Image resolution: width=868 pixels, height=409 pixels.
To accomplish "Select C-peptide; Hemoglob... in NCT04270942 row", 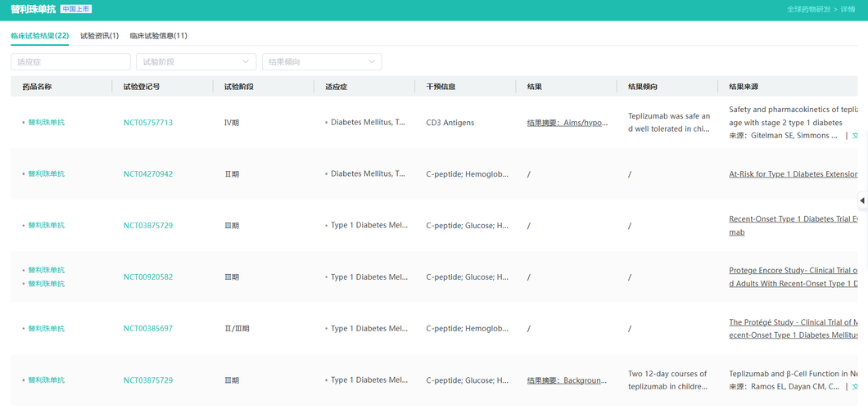I will tap(468, 174).
